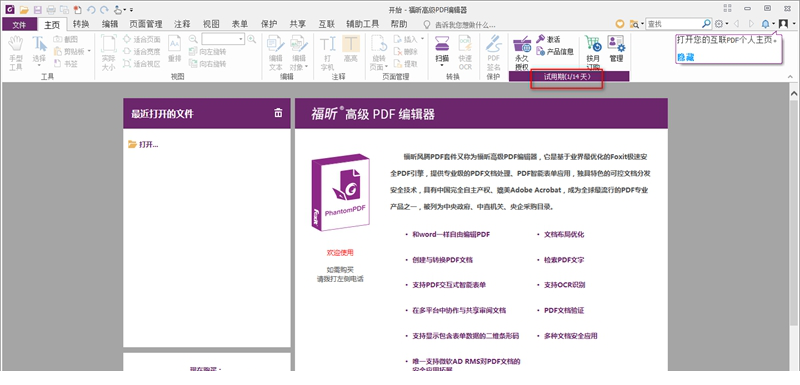This screenshot has height=385, width=800.
Task: Open the 文件 file menu
Action: tap(19, 24)
